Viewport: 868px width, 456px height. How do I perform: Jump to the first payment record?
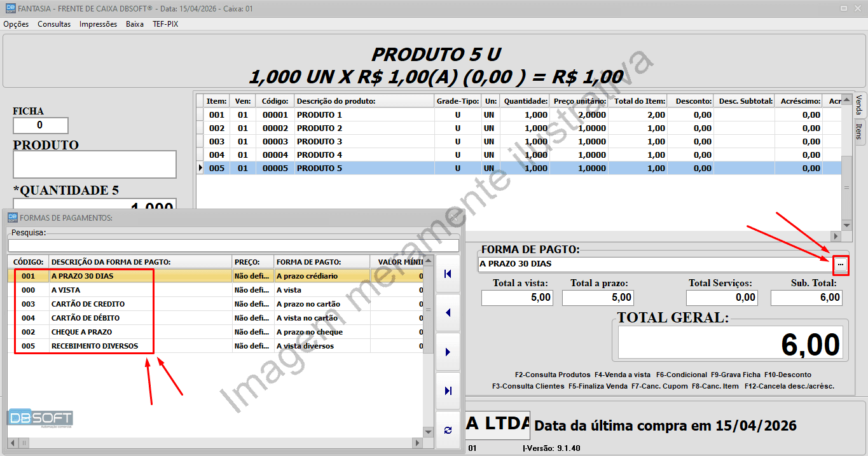447,273
